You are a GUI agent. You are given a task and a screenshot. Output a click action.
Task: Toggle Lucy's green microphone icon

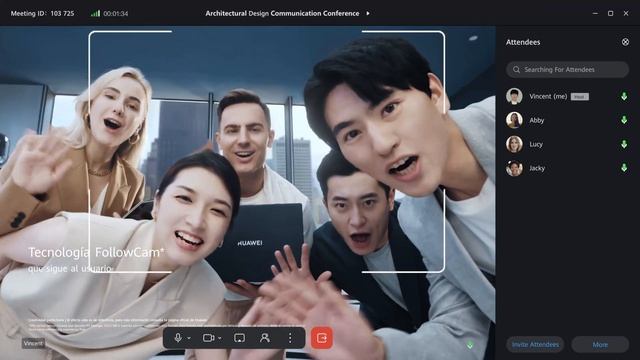point(624,144)
